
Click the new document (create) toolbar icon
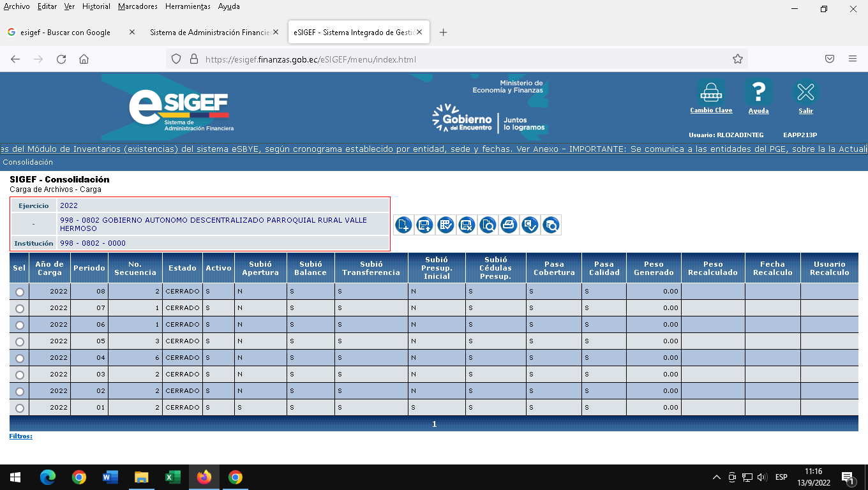tap(403, 225)
